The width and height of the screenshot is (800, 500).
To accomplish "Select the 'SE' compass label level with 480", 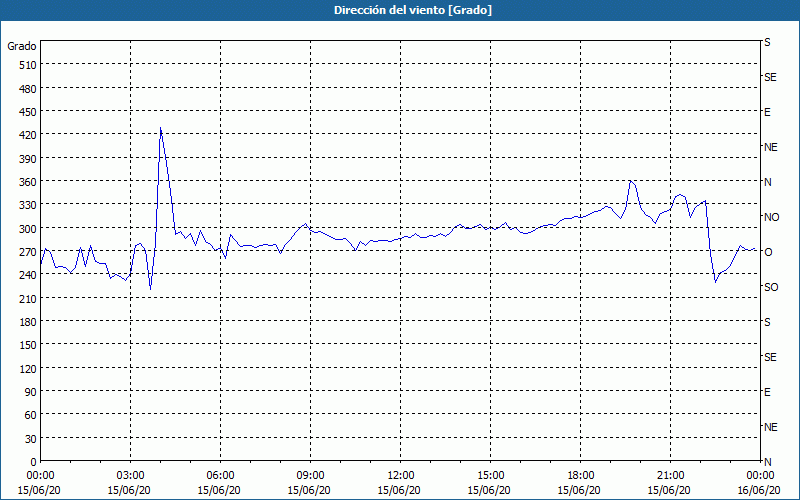I will click(770, 77).
